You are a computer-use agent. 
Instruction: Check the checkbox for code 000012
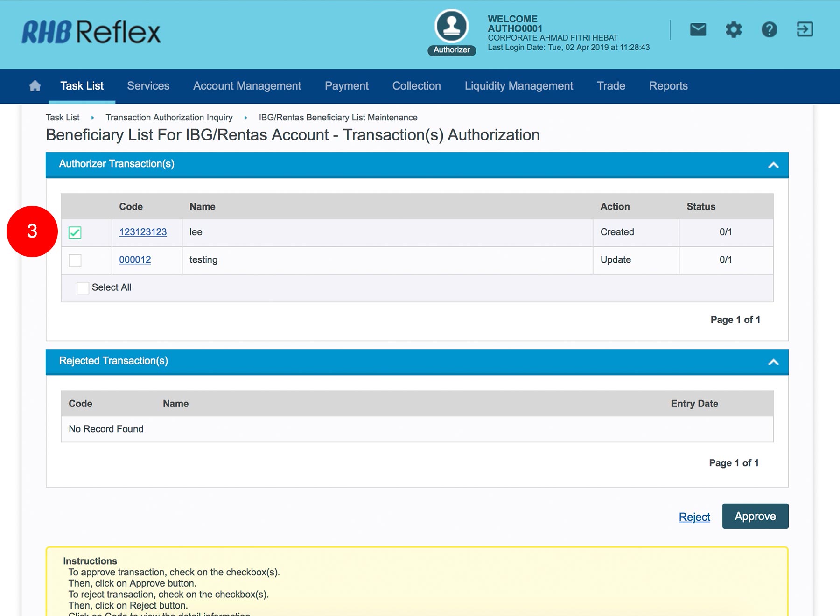[75, 260]
